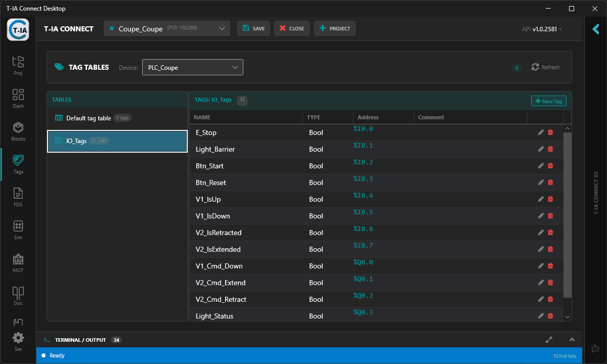Open Settings with the Set gear icon
Image resolution: width=607 pixels, height=364 pixels.
[x=18, y=340]
